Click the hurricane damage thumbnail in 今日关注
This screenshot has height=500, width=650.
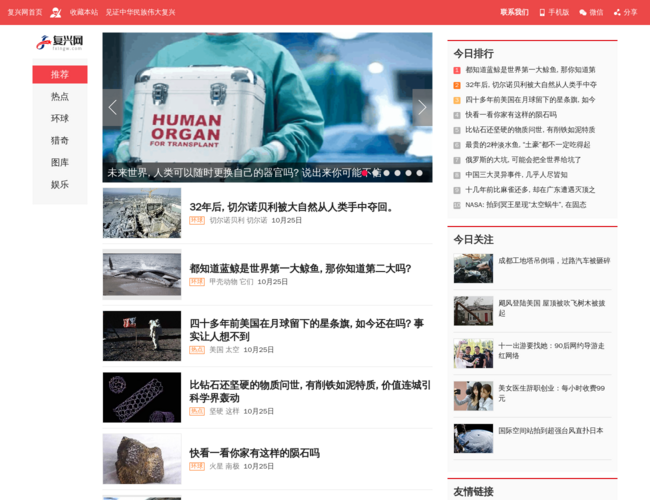[x=473, y=311]
